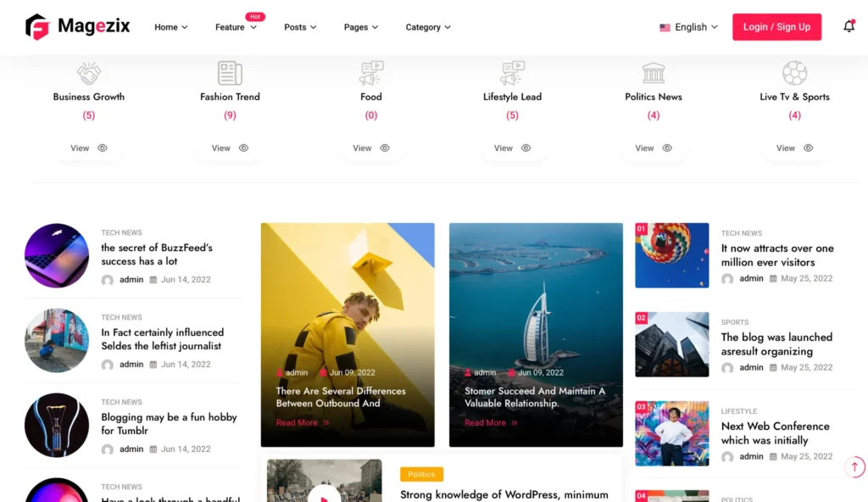Image resolution: width=868 pixels, height=502 pixels.
Task: Select the Fashion Trend newspaper icon
Action: 230,73
